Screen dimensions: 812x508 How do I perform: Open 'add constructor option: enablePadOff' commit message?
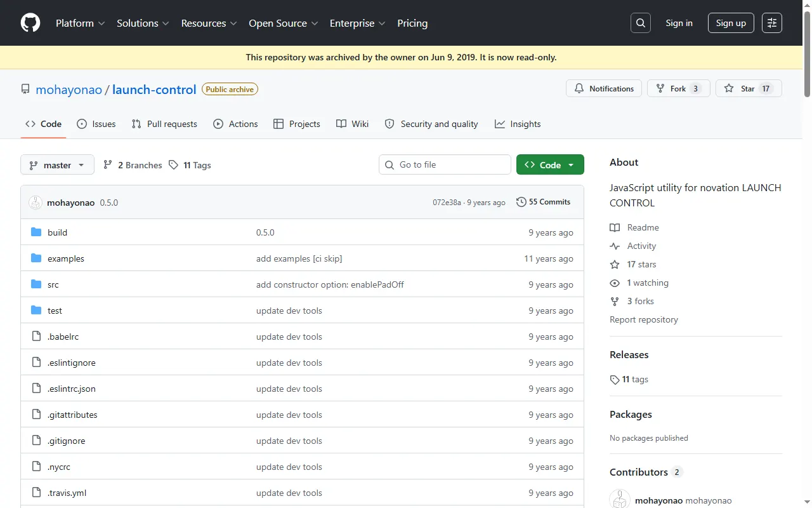(330, 284)
